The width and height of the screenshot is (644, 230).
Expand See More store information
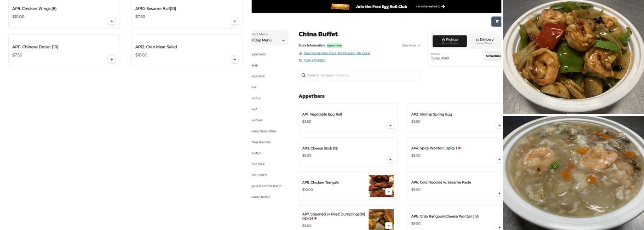tap(411, 46)
